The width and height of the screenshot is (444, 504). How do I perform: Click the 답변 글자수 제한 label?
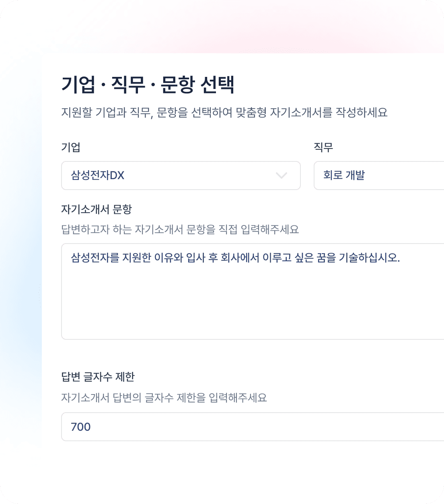(98, 377)
